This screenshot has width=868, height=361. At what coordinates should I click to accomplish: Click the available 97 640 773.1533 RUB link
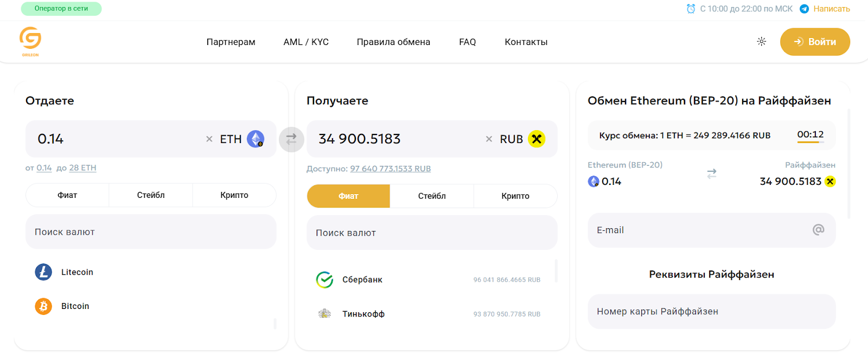[390, 169]
